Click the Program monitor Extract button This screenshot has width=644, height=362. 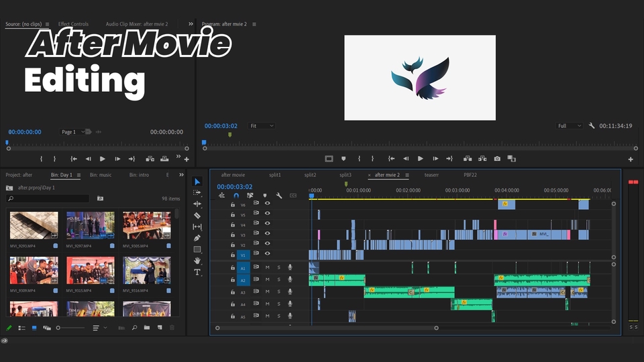[x=482, y=159]
